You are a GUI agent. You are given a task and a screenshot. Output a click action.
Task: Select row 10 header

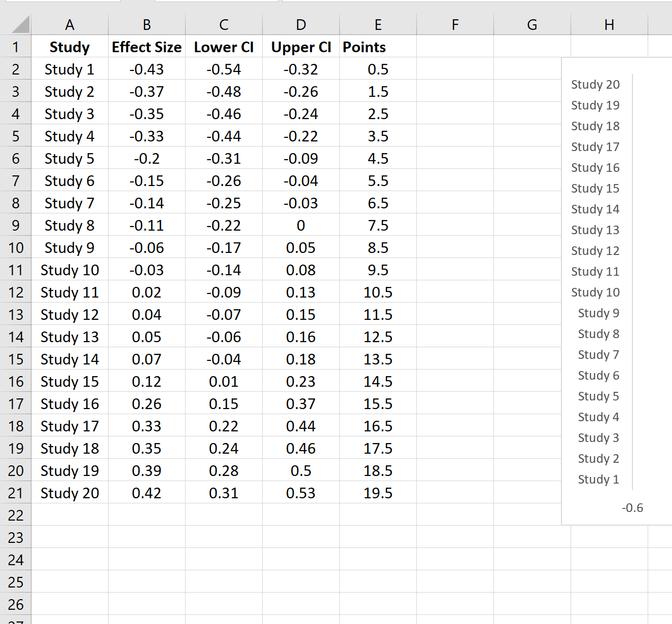tap(16, 247)
